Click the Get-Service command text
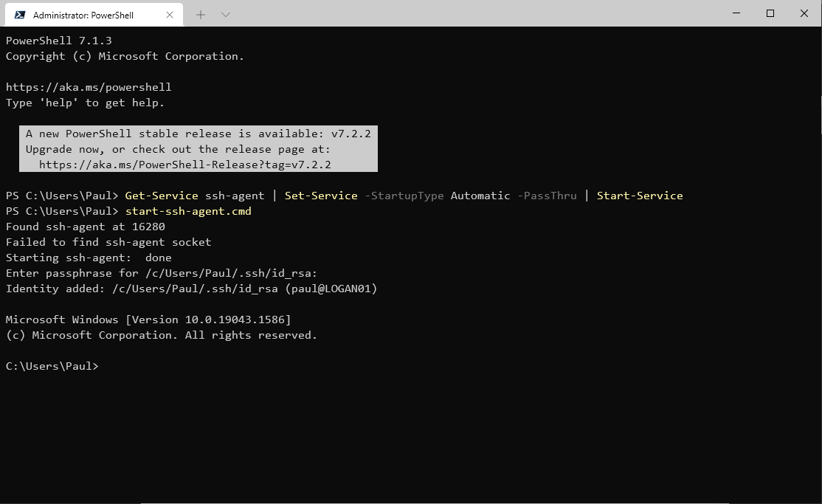822x504 pixels. (161, 196)
